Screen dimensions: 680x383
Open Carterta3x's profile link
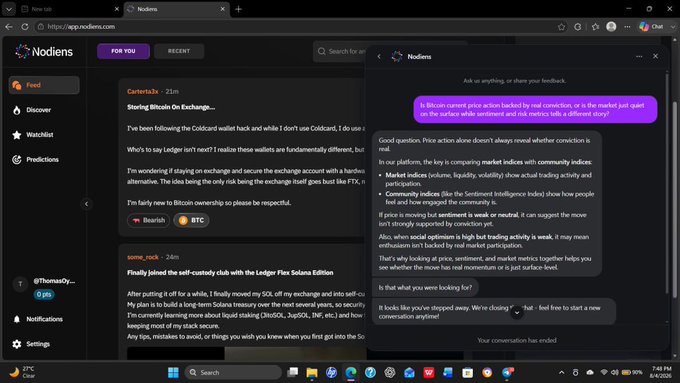point(143,92)
